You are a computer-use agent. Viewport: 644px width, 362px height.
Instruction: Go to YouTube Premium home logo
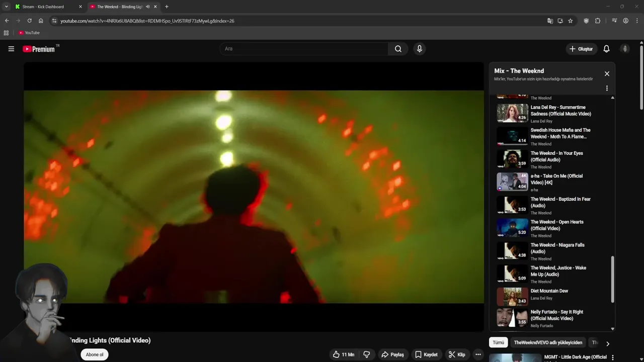[x=39, y=49]
